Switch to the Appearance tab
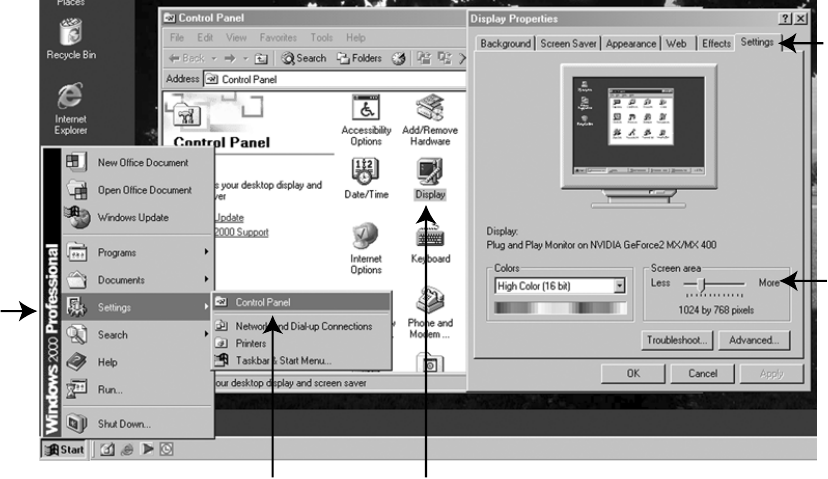 pos(631,43)
